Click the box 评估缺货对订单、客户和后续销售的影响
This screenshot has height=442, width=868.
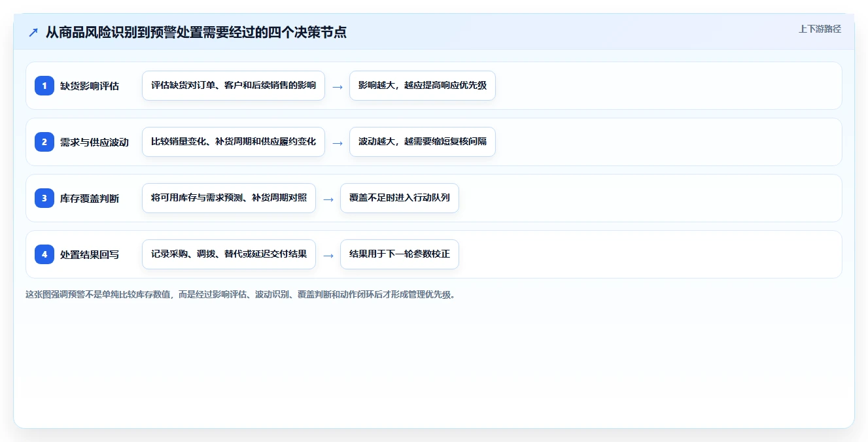tap(234, 86)
